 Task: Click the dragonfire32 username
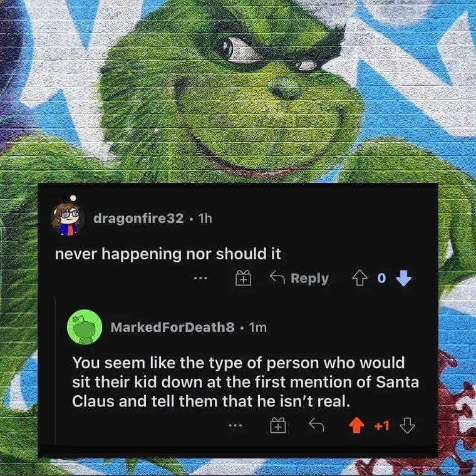pyautogui.click(x=138, y=218)
